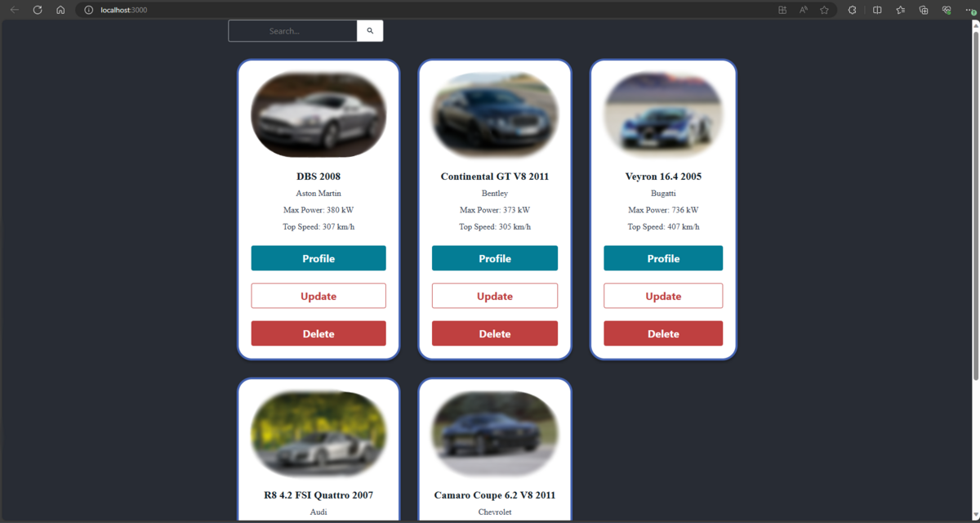The width and height of the screenshot is (980, 523).
Task: Open the Veyron 16.4 2005 image
Action: click(663, 114)
